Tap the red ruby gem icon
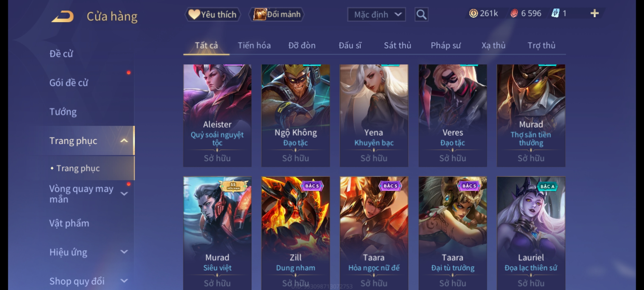The width and height of the screenshot is (644, 290). (x=514, y=13)
